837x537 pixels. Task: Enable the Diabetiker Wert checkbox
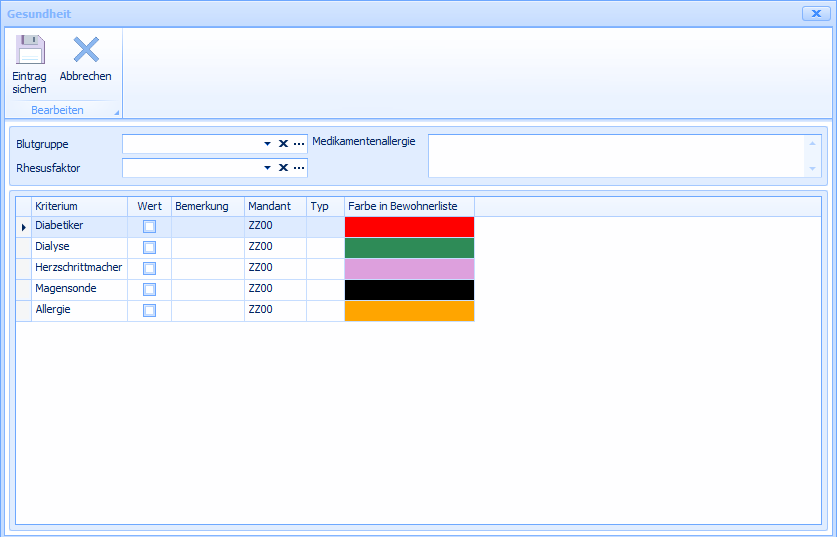(149, 227)
